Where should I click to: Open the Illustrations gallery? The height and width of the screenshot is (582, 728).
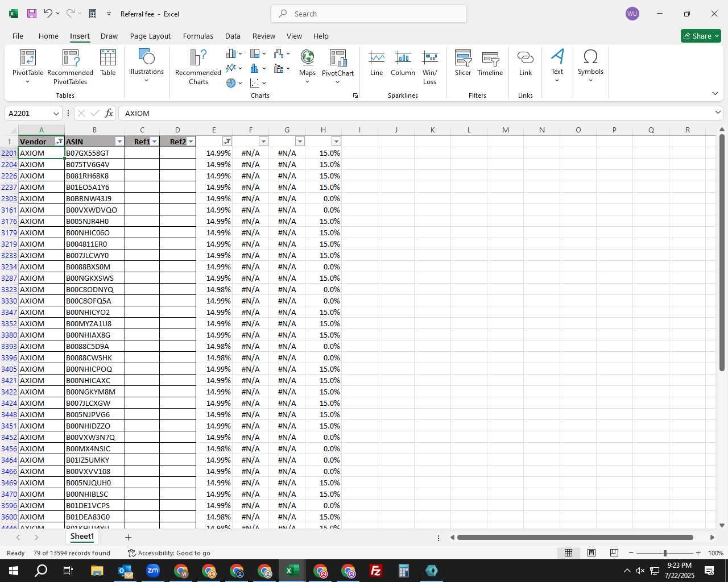coord(146,66)
